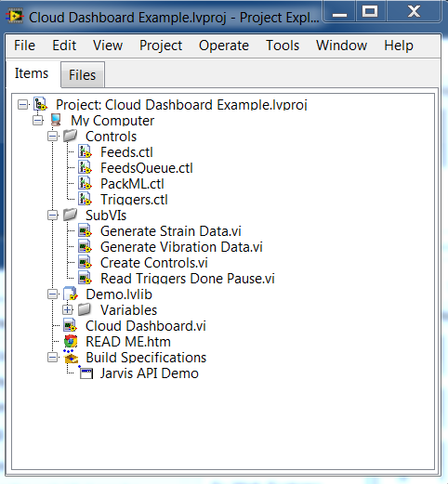The image size is (448, 484).
Task: Switch to the Files tab
Action: click(83, 75)
